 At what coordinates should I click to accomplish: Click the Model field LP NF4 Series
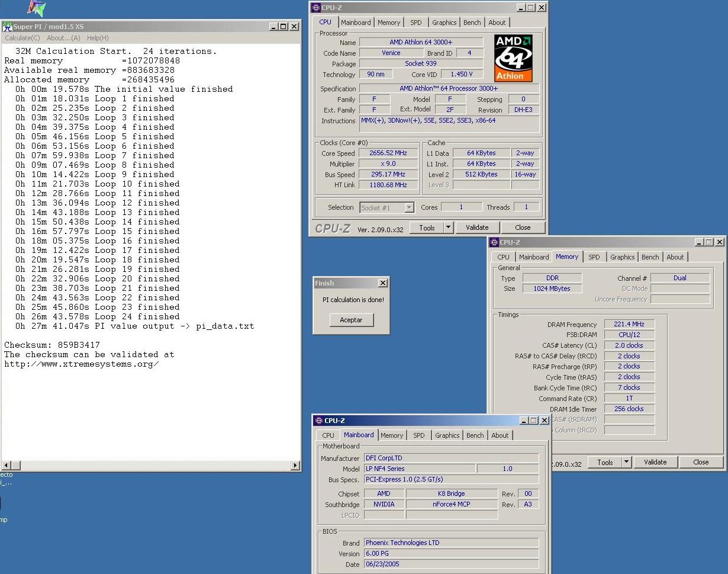tap(419, 469)
